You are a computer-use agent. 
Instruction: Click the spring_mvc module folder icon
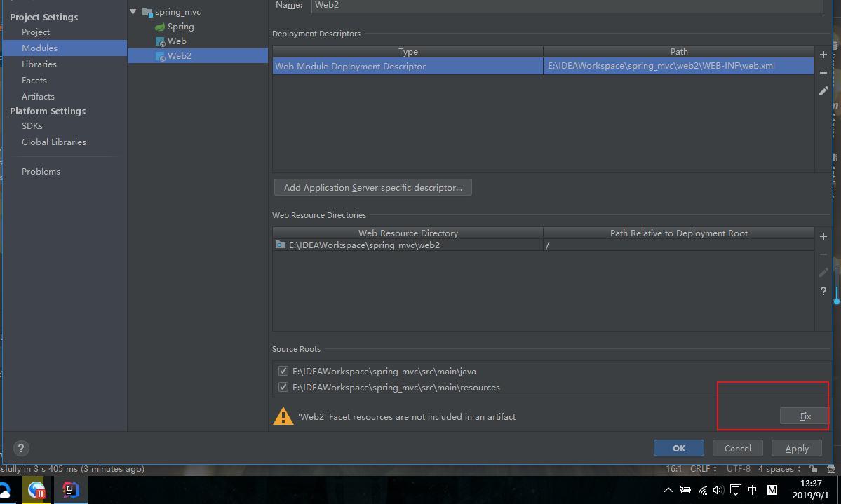pos(147,12)
